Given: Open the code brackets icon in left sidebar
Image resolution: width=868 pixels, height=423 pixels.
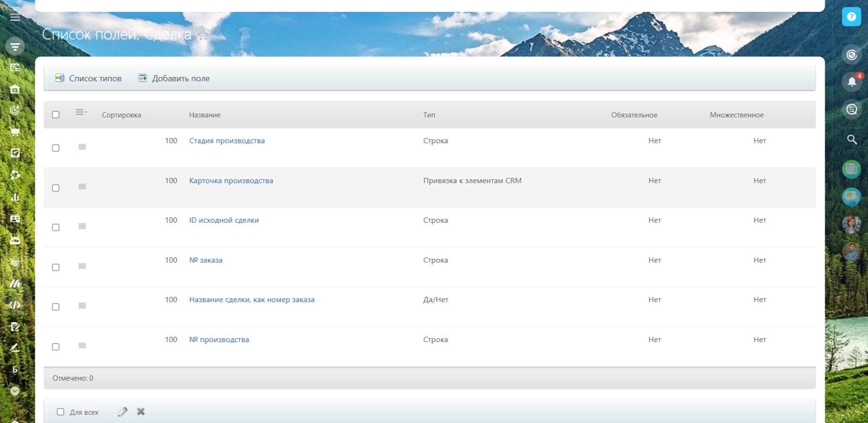Looking at the screenshot, I should tap(15, 305).
